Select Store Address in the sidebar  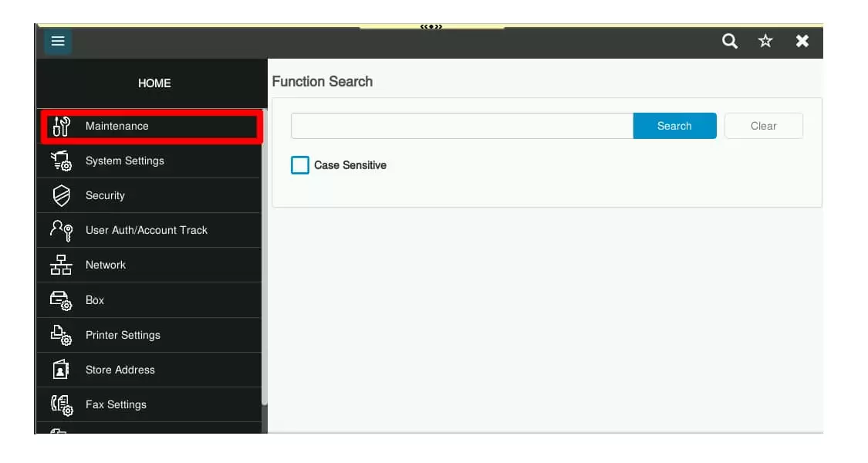(x=149, y=370)
